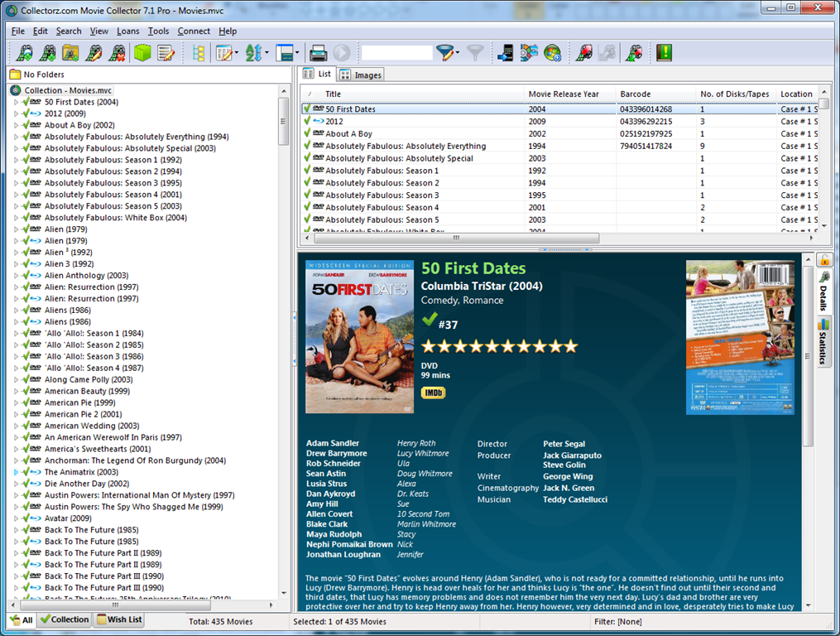Image resolution: width=840 pixels, height=636 pixels.
Task: Toggle checkmark on 50 First Dates list row
Action: pyautogui.click(x=307, y=108)
